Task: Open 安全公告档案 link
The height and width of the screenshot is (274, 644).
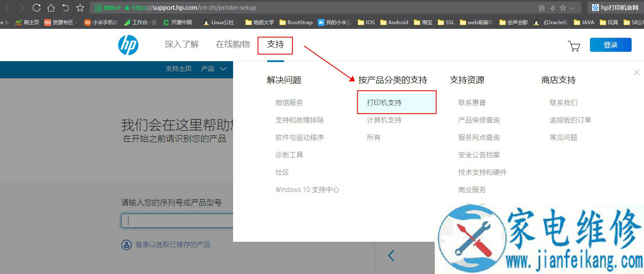Action: coord(479,155)
